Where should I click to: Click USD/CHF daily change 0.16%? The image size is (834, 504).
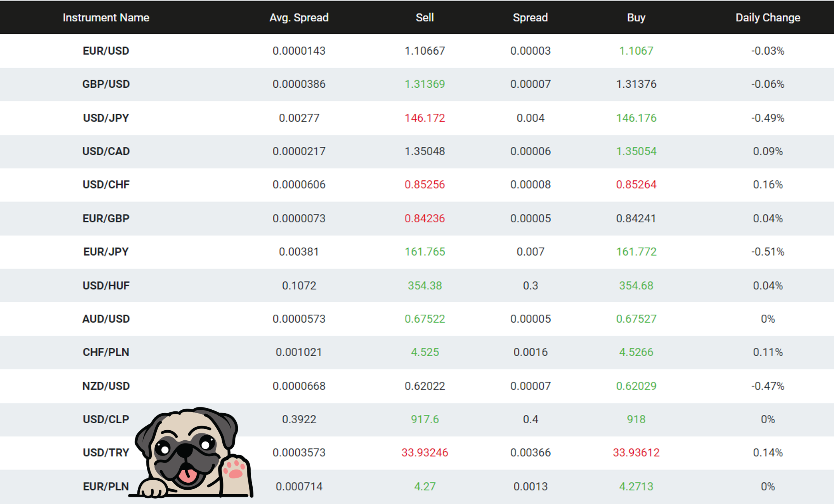768,185
